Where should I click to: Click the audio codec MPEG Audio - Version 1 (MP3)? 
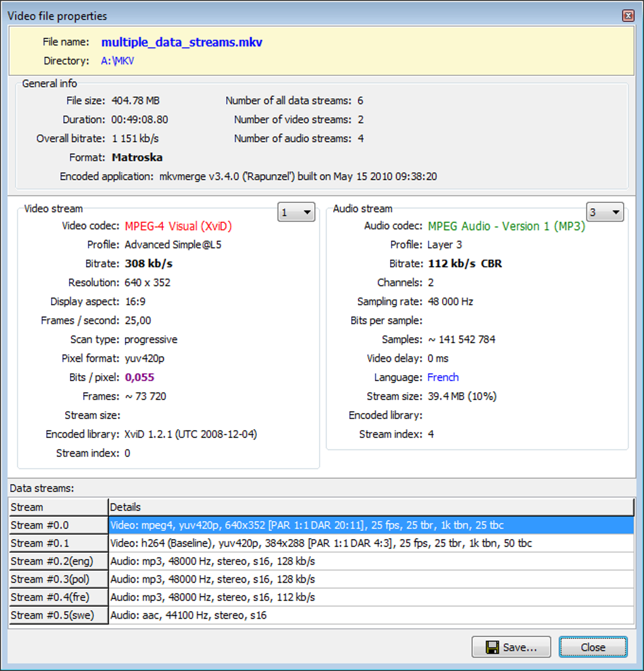(507, 226)
